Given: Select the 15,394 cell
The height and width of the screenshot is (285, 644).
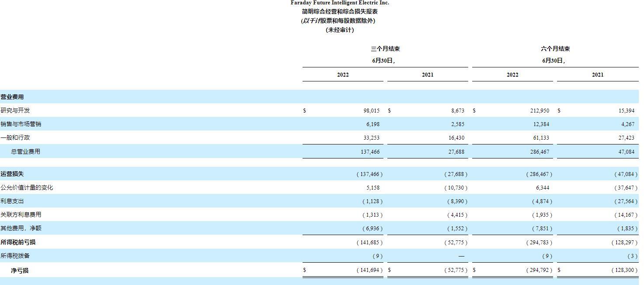Looking at the screenshot, I should (x=627, y=111).
